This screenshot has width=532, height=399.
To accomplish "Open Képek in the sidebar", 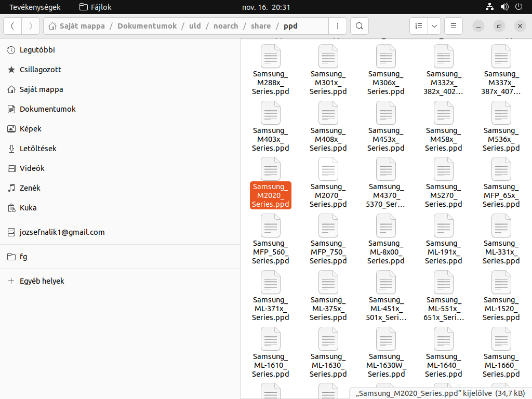I will (x=120, y=129).
